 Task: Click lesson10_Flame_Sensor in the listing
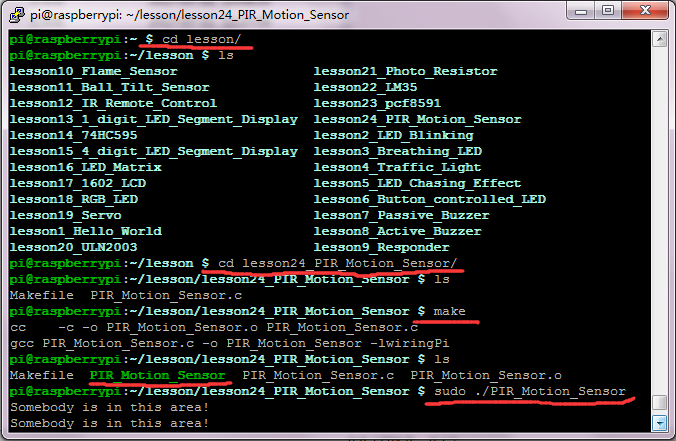click(94, 72)
